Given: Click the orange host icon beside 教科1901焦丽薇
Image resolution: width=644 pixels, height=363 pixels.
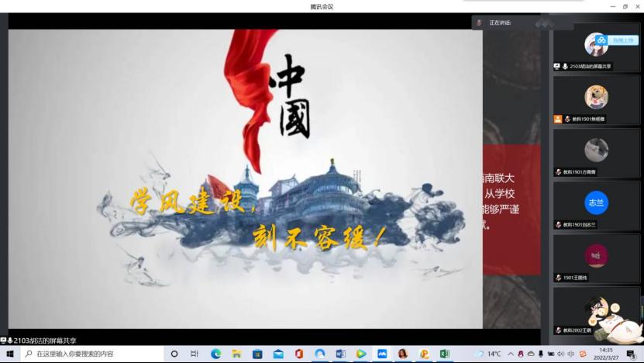Looking at the screenshot, I should tap(558, 119).
